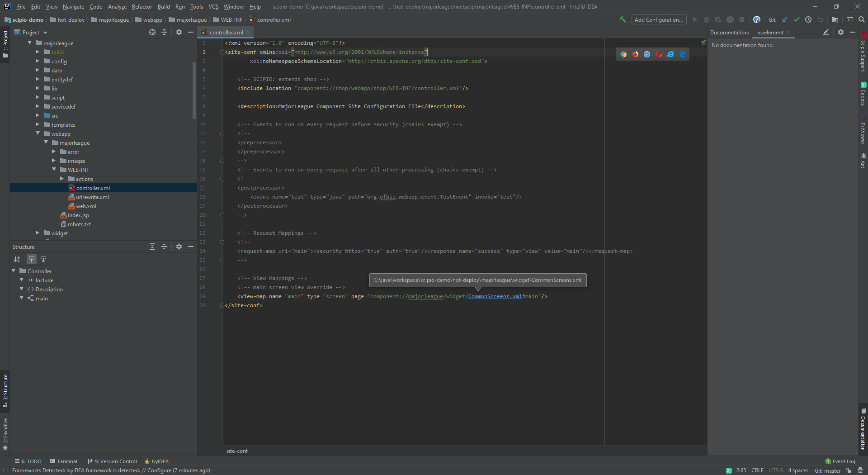Screen dimensions: 868x475
Task: Select the controller.xml editor tab
Action: pos(226,32)
